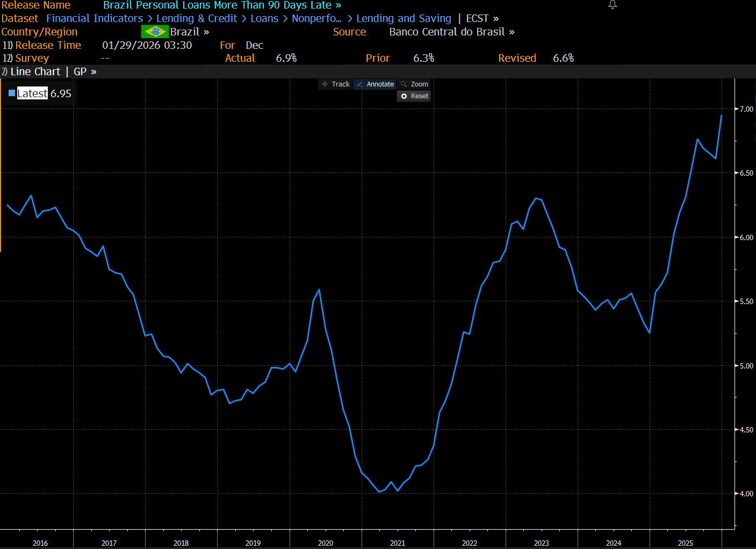Click the 2022 x-axis label

tap(470, 543)
